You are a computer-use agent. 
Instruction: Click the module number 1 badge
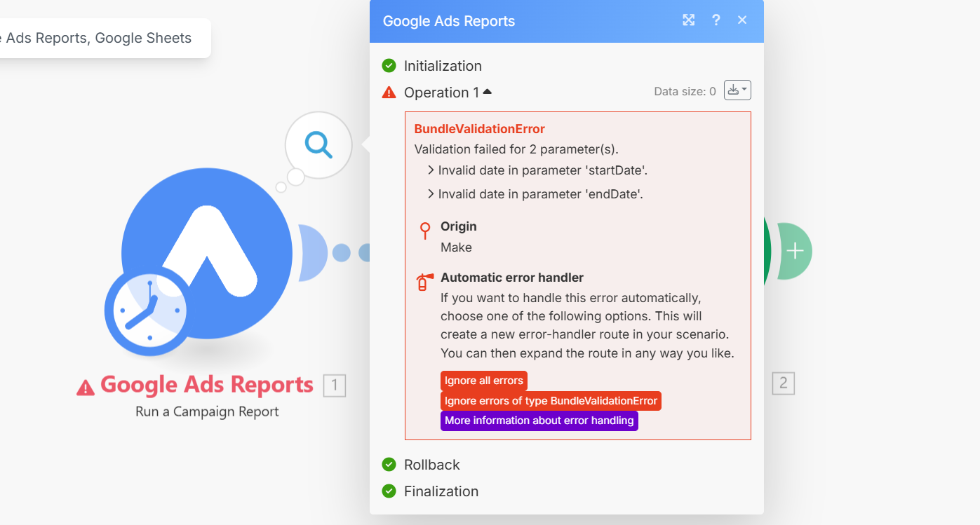click(x=335, y=385)
